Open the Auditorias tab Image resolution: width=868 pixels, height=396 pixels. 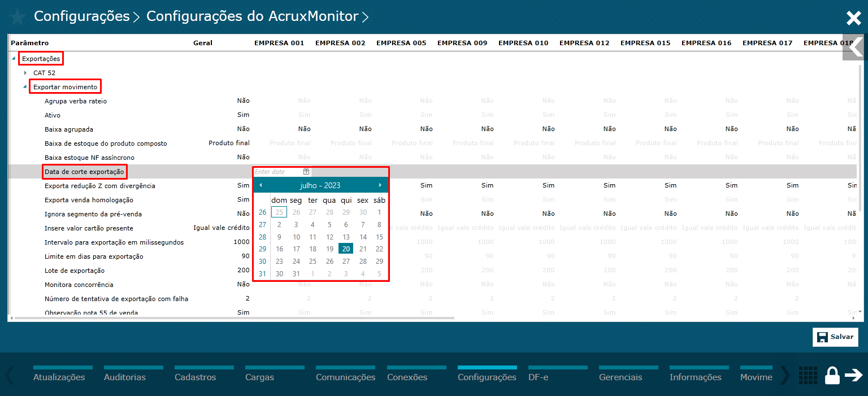(133, 375)
